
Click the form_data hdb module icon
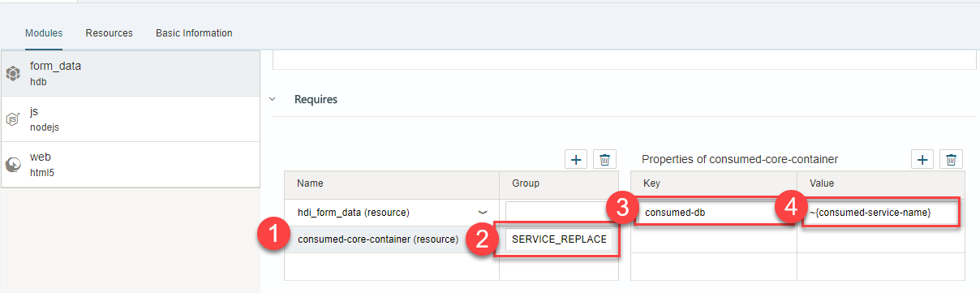(x=13, y=73)
